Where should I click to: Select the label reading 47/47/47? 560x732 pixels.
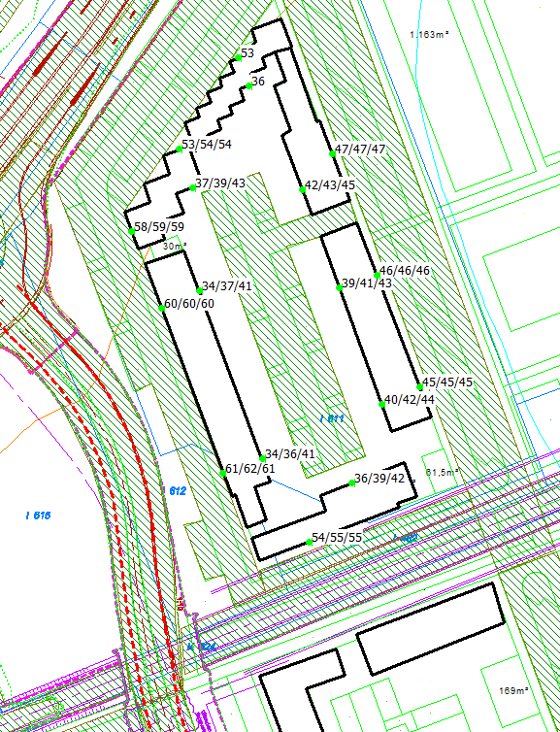pos(360,150)
